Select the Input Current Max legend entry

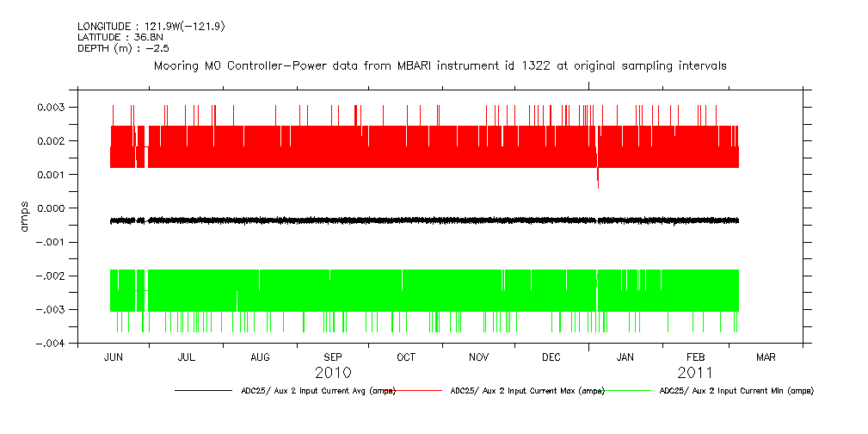click(527, 391)
